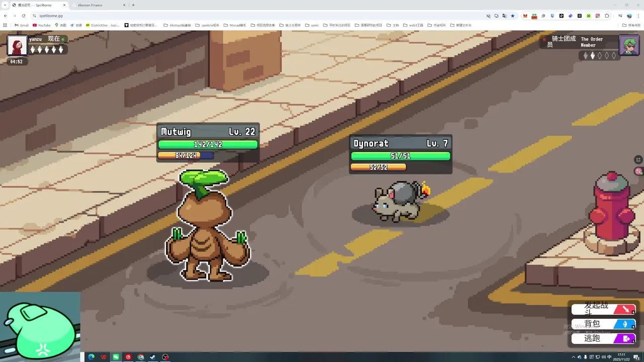Open the browser apps grid icon
Screen dimensions: 644x362
tap(5, 25)
